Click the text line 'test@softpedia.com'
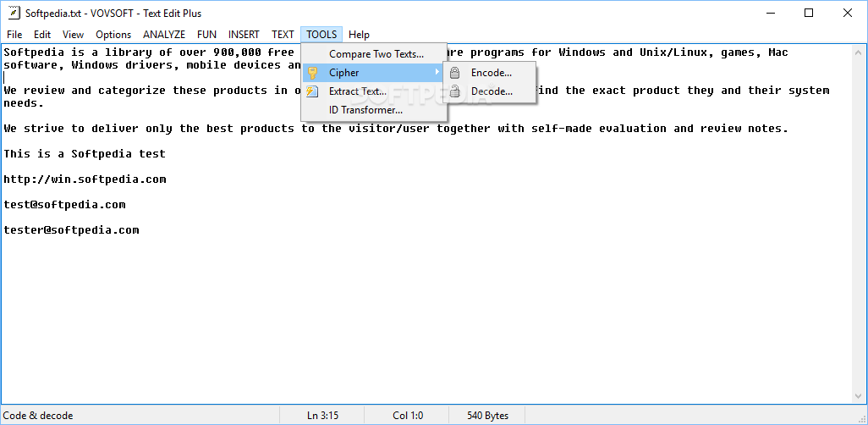Screen dimensions: 868x425 pyautogui.click(x=65, y=205)
